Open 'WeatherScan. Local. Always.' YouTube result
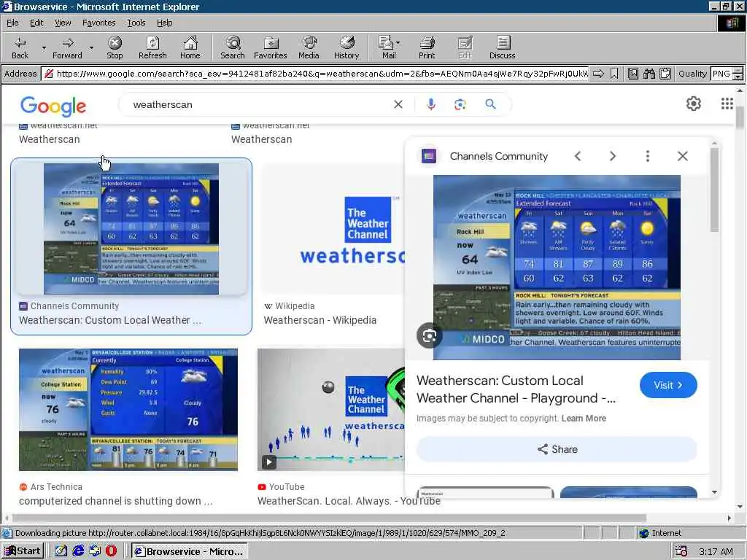 point(349,501)
